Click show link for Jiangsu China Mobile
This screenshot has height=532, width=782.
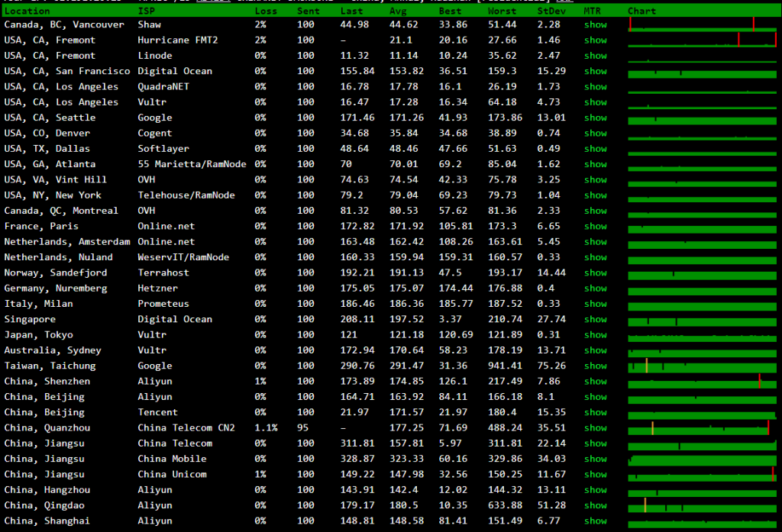(x=596, y=459)
